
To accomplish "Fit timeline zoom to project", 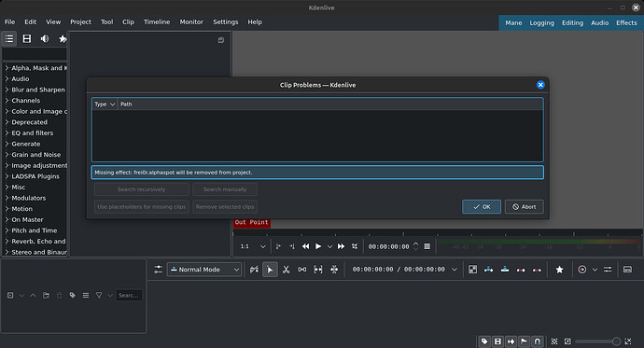I will click(554, 341).
